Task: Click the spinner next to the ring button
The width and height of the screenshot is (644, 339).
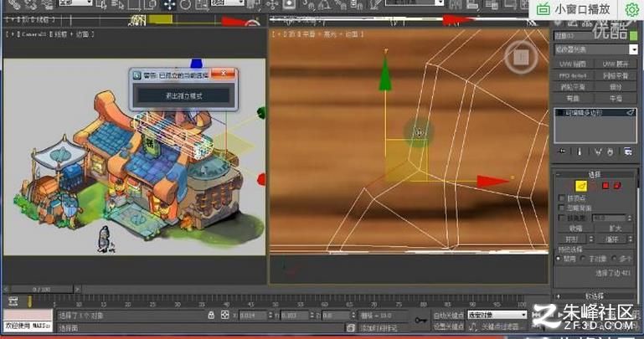Action: click(x=591, y=239)
